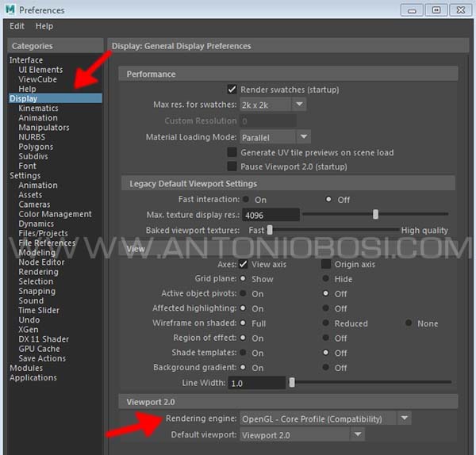This screenshot has width=476, height=455.
Task: Click the Maya logo icon in title bar
Action: tap(10, 10)
